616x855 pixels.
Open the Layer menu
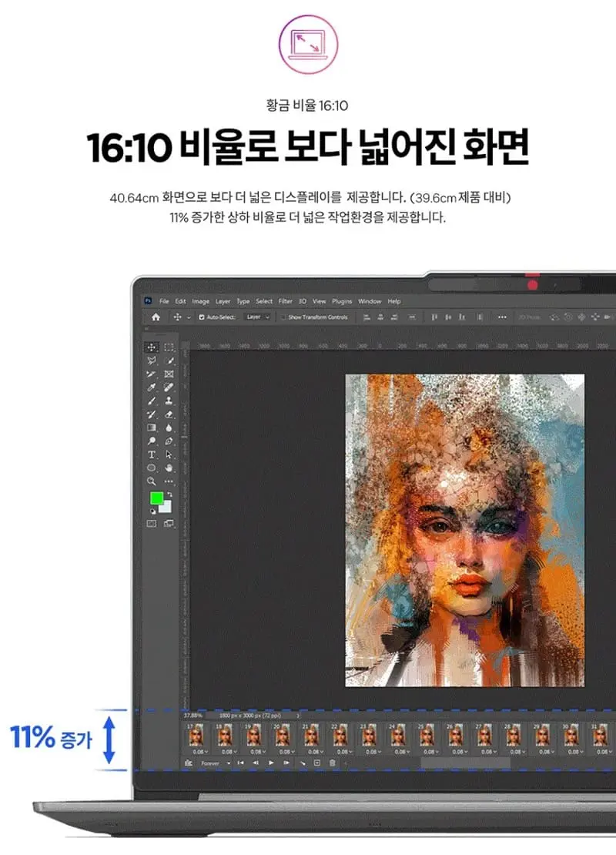tap(223, 301)
